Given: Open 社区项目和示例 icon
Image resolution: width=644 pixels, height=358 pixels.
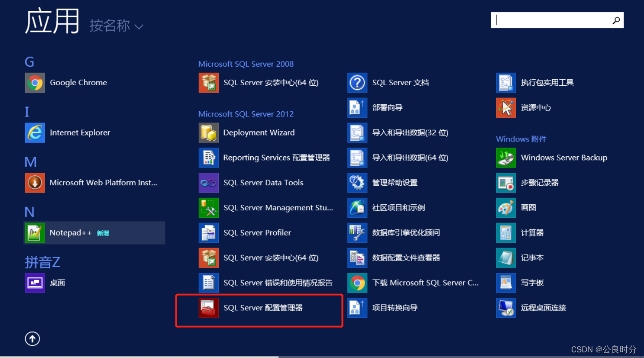Looking at the screenshot, I should tap(357, 208).
